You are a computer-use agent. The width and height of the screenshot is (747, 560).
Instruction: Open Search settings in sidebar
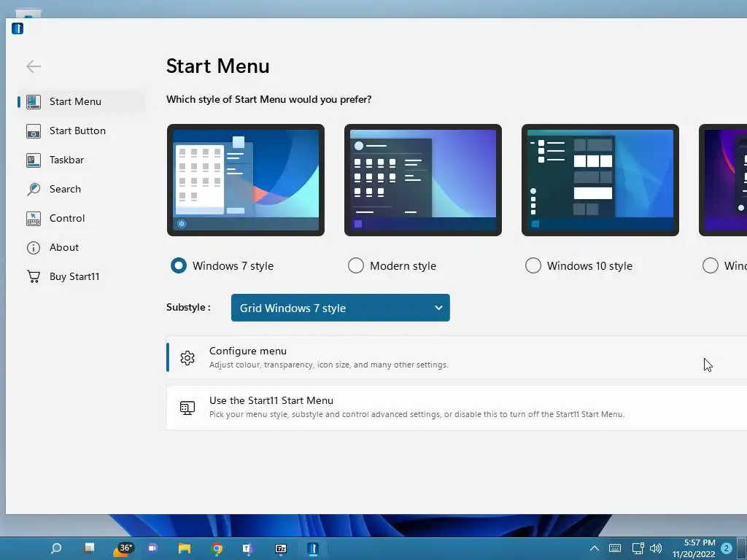(80, 189)
